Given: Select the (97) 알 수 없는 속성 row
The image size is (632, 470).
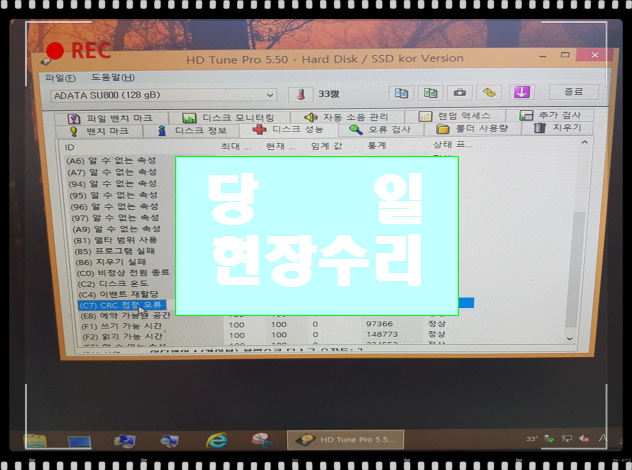Looking at the screenshot, I should 116,218.
